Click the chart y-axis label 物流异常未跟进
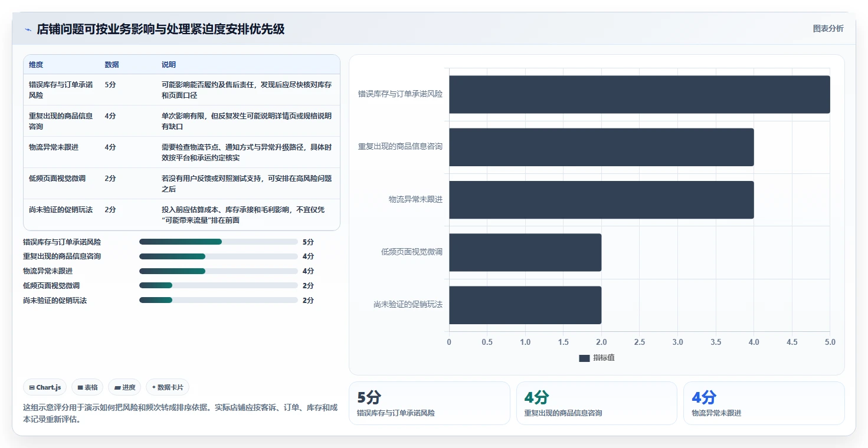 click(x=415, y=200)
